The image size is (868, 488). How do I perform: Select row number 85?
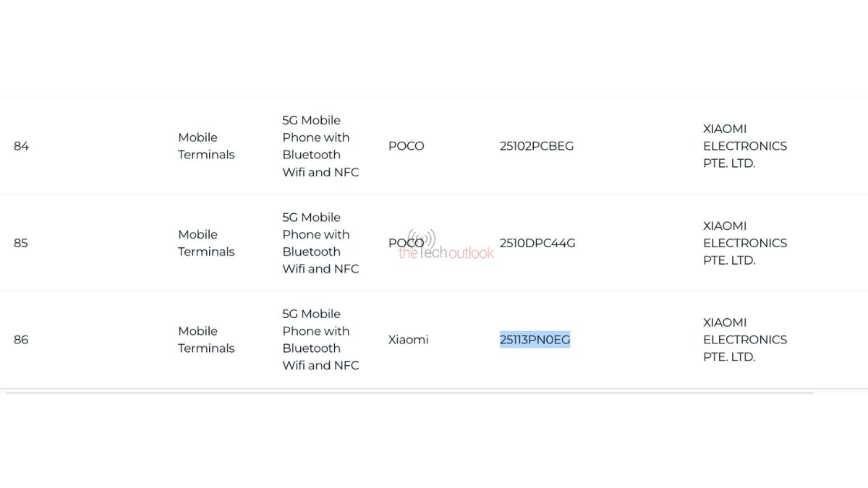(x=21, y=243)
